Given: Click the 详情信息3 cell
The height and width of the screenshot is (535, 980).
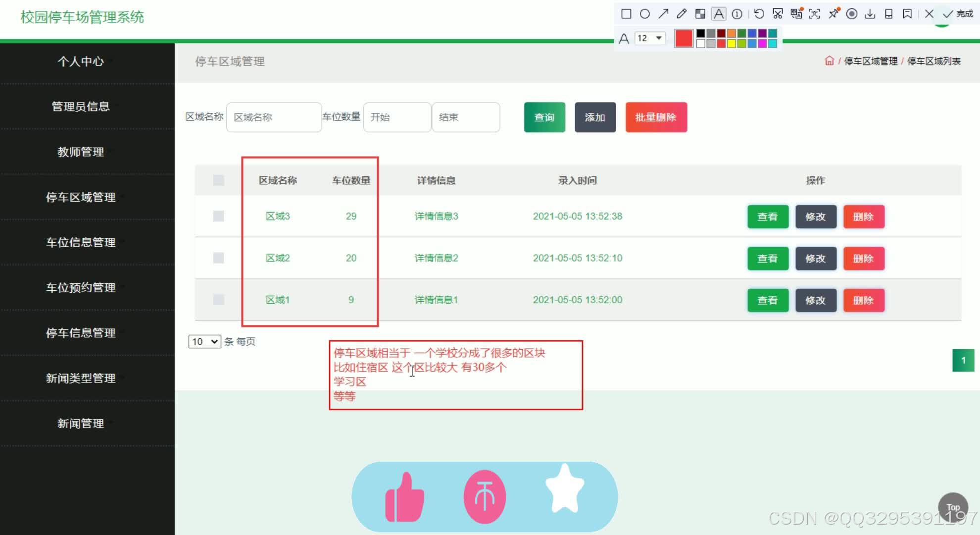Looking at the screenshot, I should [x=436, y=216].
